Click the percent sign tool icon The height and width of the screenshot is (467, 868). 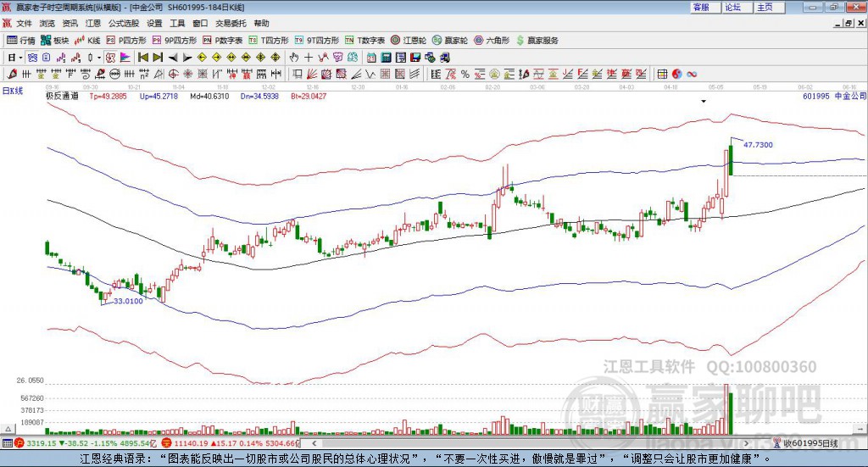[465, 74]
